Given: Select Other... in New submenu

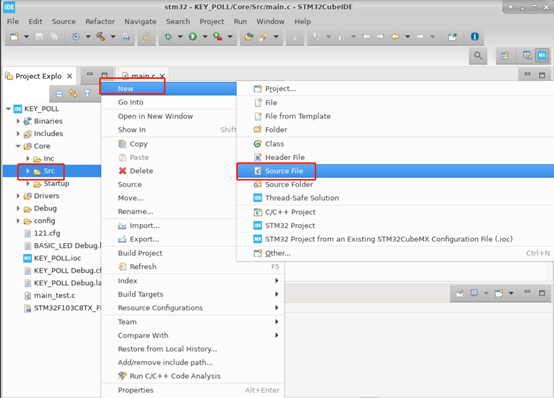Looking at the screenshot, I should tap(395, 253).
